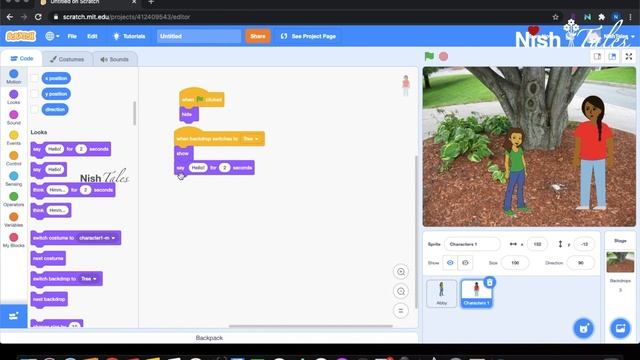Viewport: 640px width, 360px height.
Task: Open the Add Extension button
Action: 13,316
